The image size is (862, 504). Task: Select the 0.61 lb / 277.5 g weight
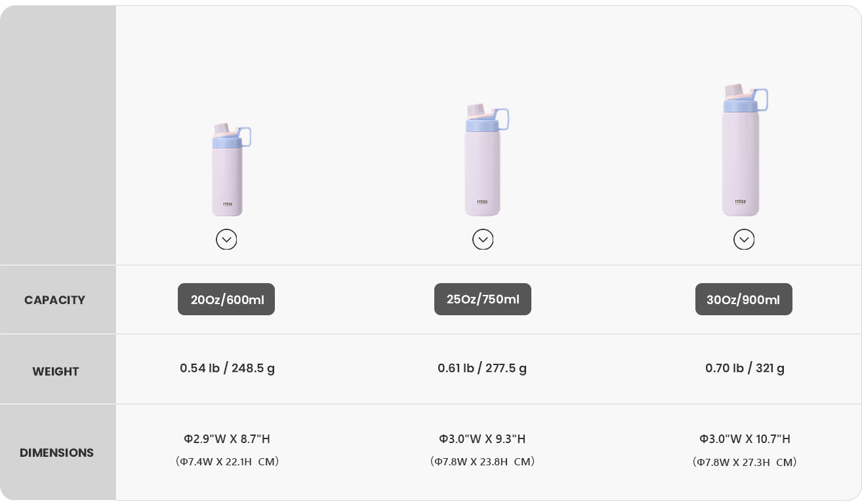[482, 368]
